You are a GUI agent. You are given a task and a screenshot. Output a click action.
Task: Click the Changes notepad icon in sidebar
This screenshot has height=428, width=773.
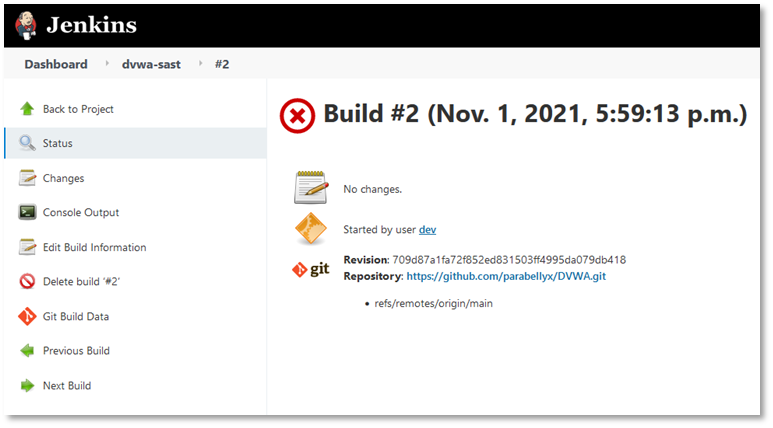pyautogui.click(x=27, y=178)
